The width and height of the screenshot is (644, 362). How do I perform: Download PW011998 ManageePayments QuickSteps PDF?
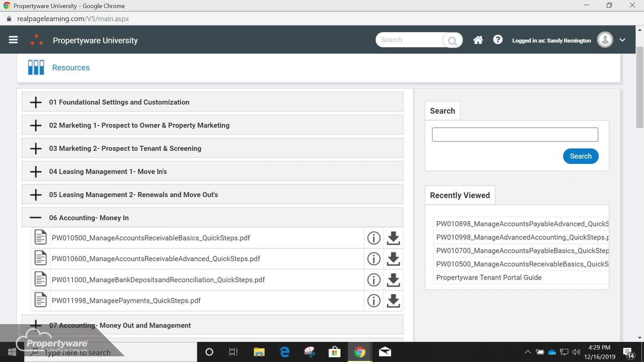pyautogui.click(x=393, y=301)
